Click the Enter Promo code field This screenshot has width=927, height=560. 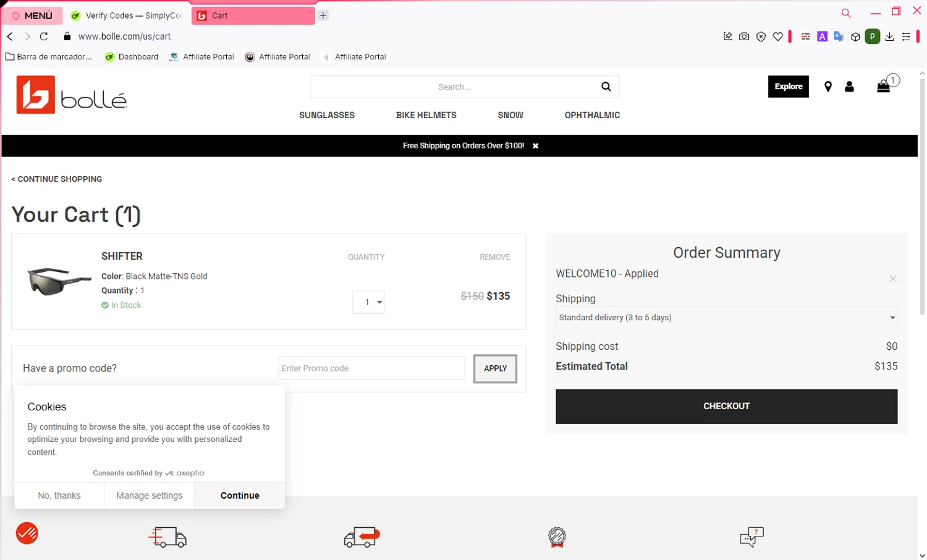[371, 368]
